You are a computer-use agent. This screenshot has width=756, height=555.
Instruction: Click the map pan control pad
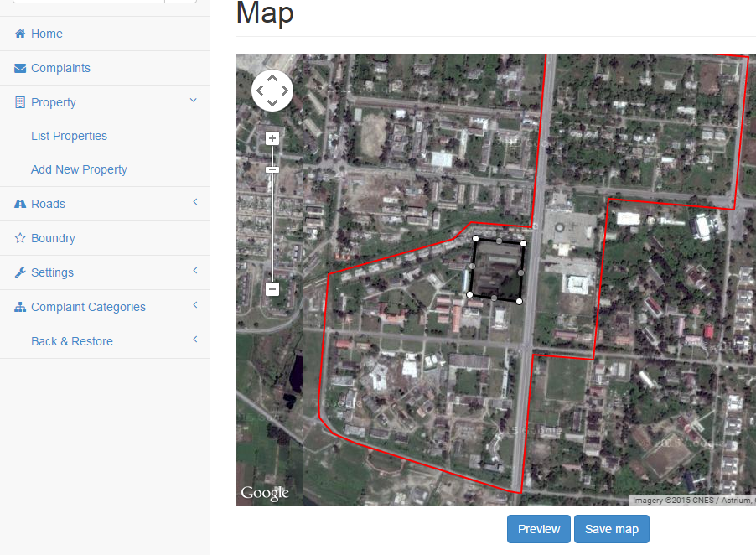coord(272,91)
